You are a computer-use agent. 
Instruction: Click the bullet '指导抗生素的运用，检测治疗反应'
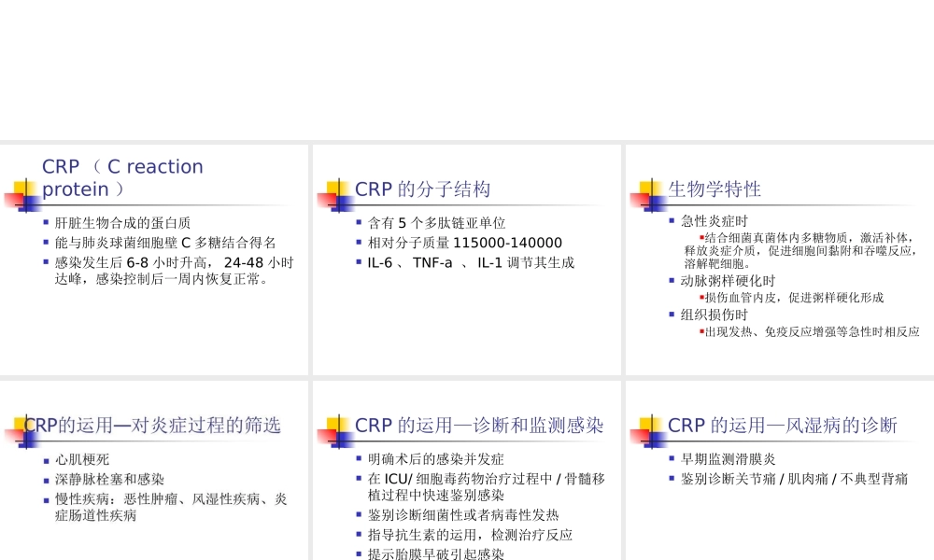click(470, 535)
